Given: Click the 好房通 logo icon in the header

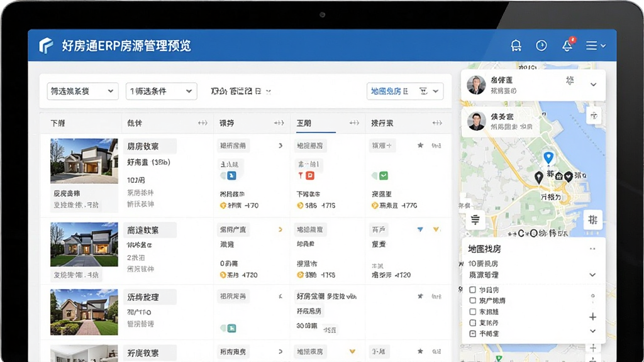Looking at the screenshot, I should point(46,45).
